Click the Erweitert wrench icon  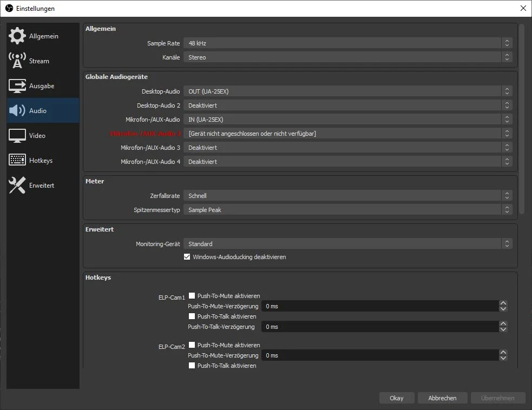tap(17, 185)
